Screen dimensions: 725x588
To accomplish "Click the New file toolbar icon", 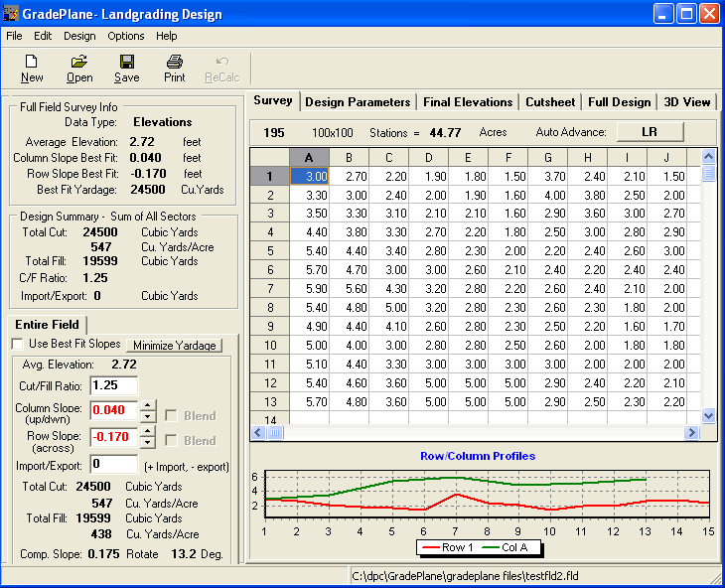I will click(x=32, y=62).
